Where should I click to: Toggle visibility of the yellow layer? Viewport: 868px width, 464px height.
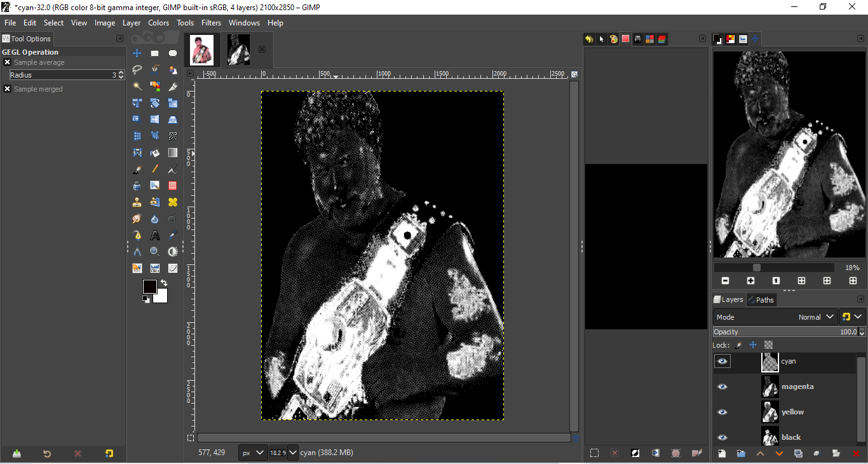click(722, 412)
